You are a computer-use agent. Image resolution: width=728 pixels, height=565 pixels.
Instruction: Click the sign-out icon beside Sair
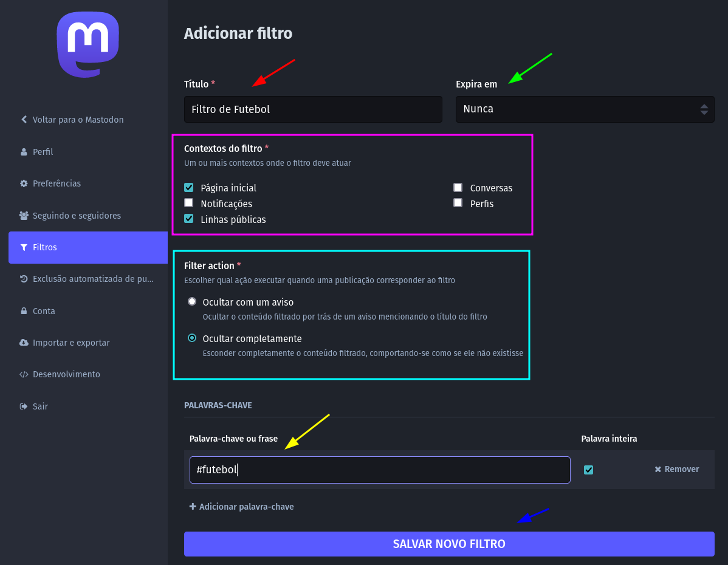[x=24, y=406]
